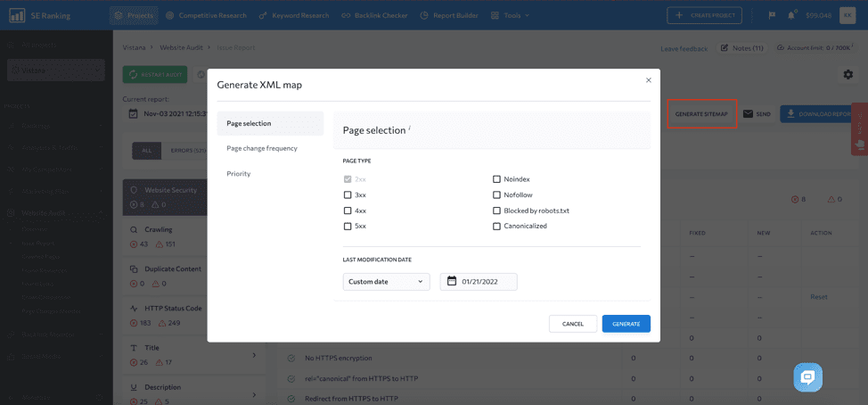868x405 pixels.
Task: Expand the Title category chevron
Action: pos(254,354)
